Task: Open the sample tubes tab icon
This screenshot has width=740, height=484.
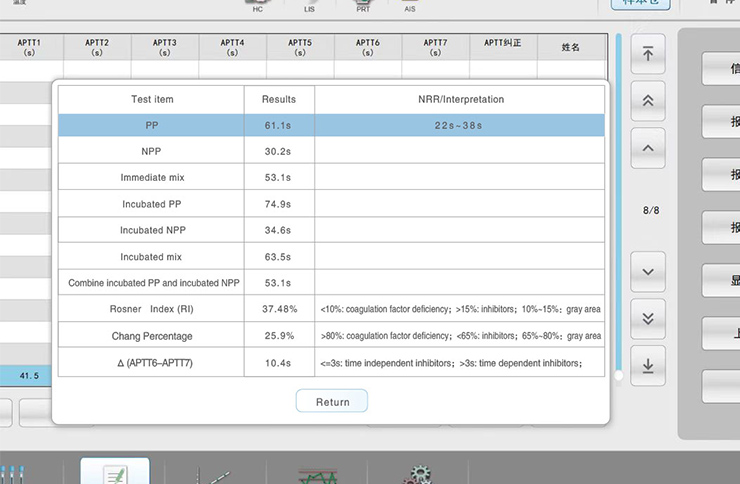Action: 12,475
